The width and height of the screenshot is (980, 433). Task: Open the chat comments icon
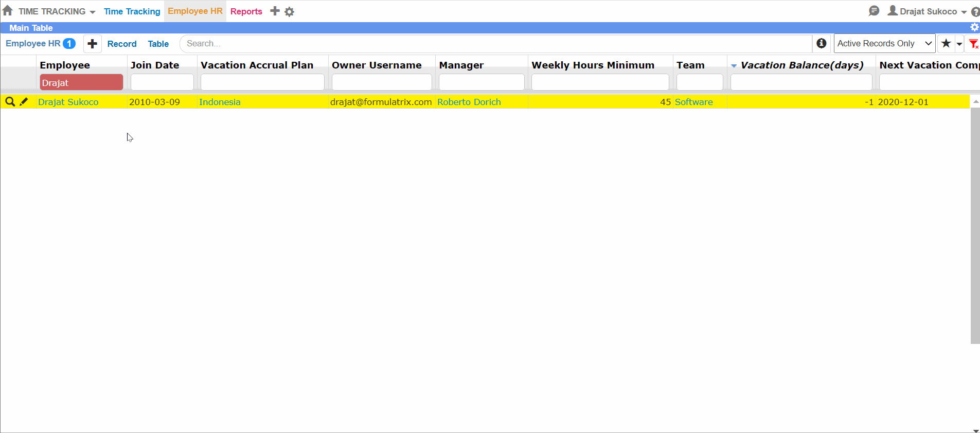pos(874,11)
